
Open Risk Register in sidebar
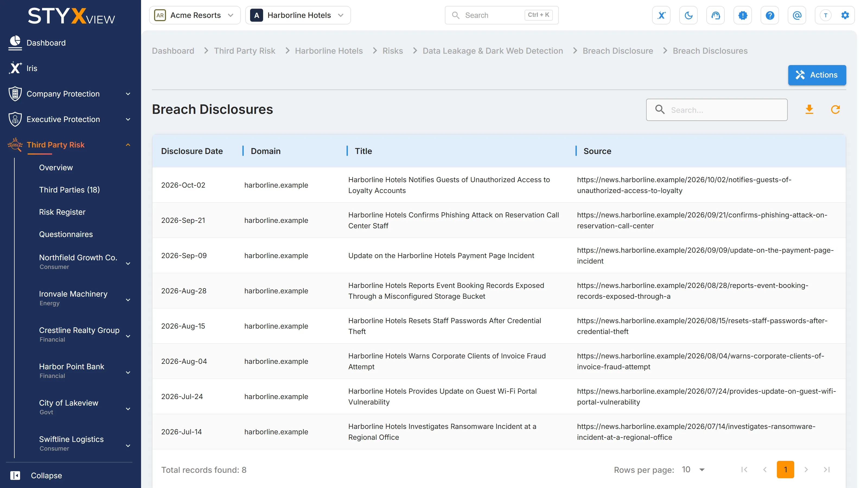pos(62,212)
